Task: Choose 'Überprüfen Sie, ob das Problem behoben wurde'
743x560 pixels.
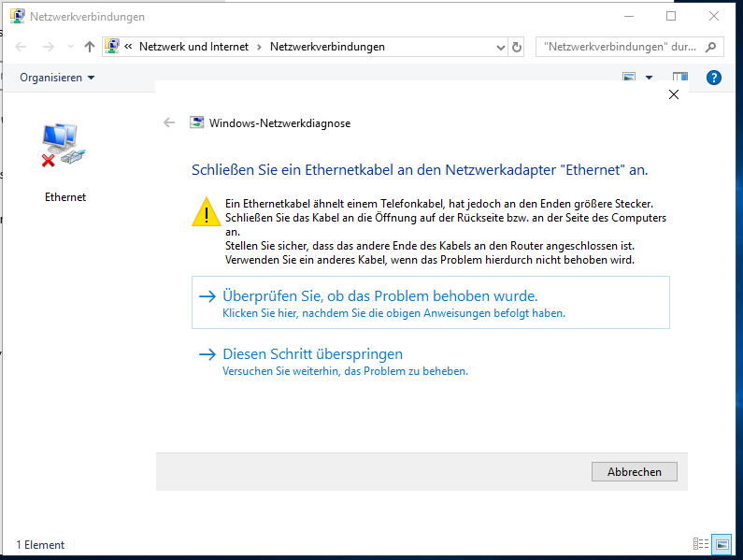Action: (430, 302)
